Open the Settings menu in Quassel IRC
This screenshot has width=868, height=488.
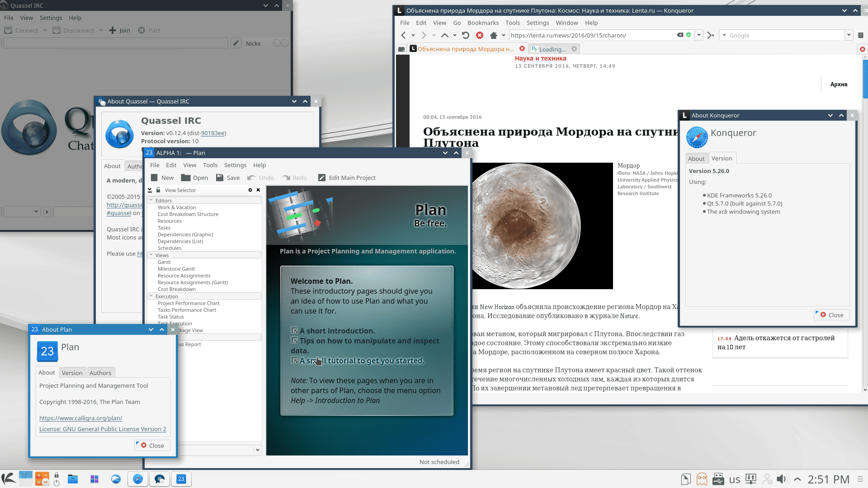(51, 18)
